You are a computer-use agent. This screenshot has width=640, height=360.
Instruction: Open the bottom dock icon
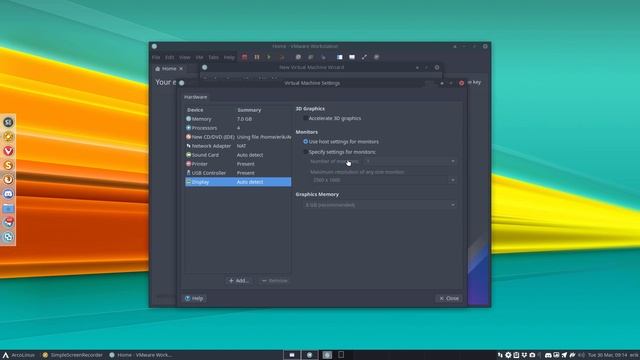point(8,237)
